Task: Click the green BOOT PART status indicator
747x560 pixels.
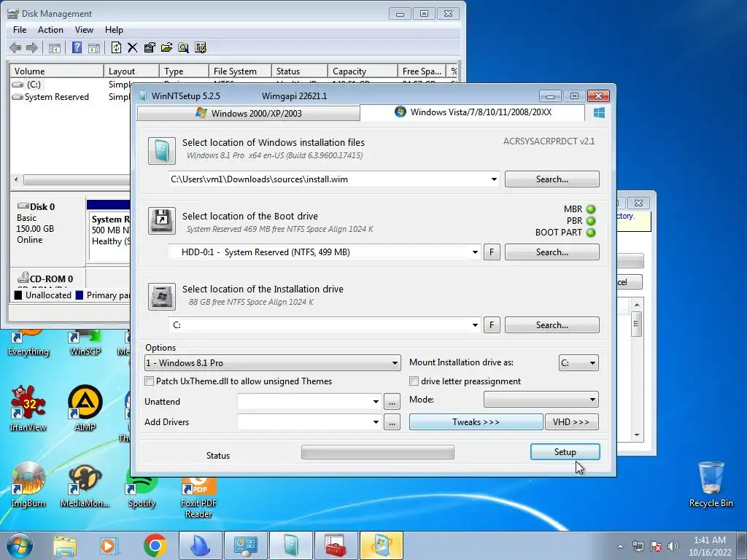Action: pos(591,233)
